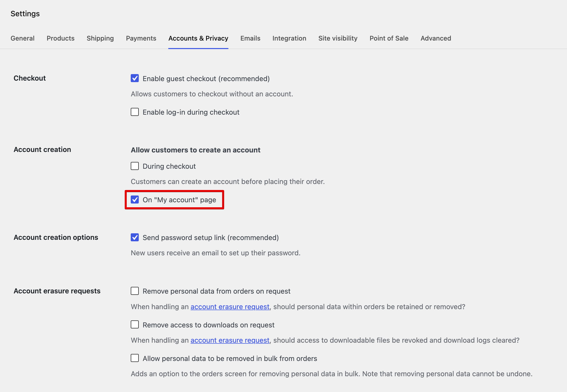Uncheck Enable guest checkout checkbox
The width and height of the screenshot is (567, 392).
coord(135,78)
